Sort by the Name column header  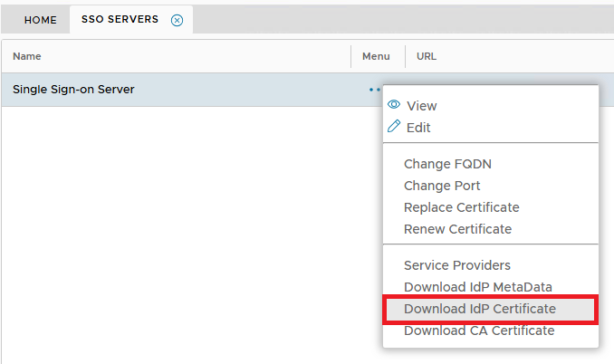click(x=27, y=56)
